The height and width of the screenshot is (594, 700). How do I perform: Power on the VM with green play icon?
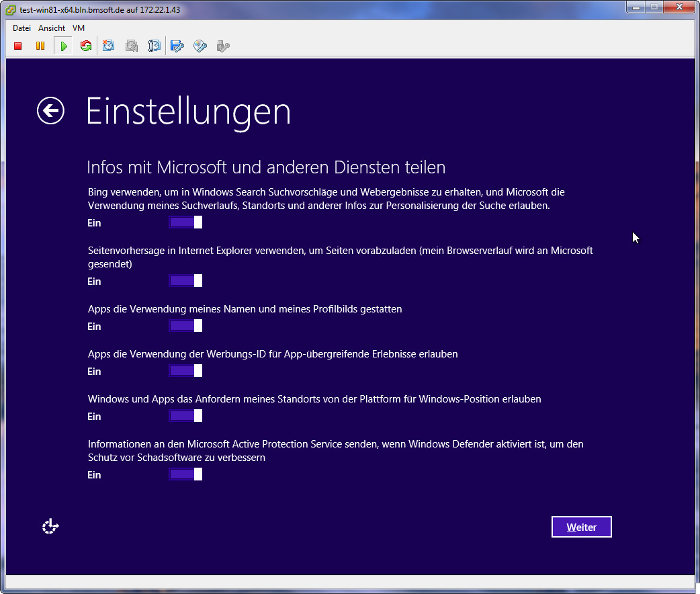pos(64,46)
